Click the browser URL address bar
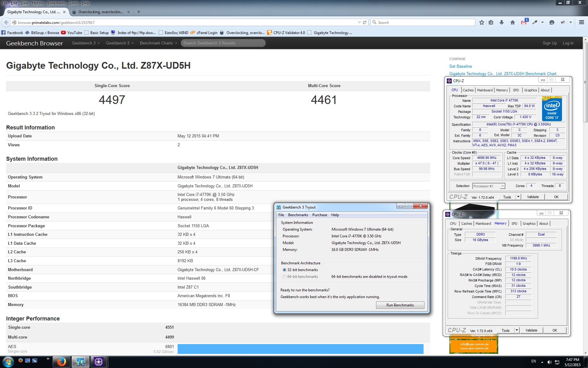 pyautogui.click(x=187, y=22)
